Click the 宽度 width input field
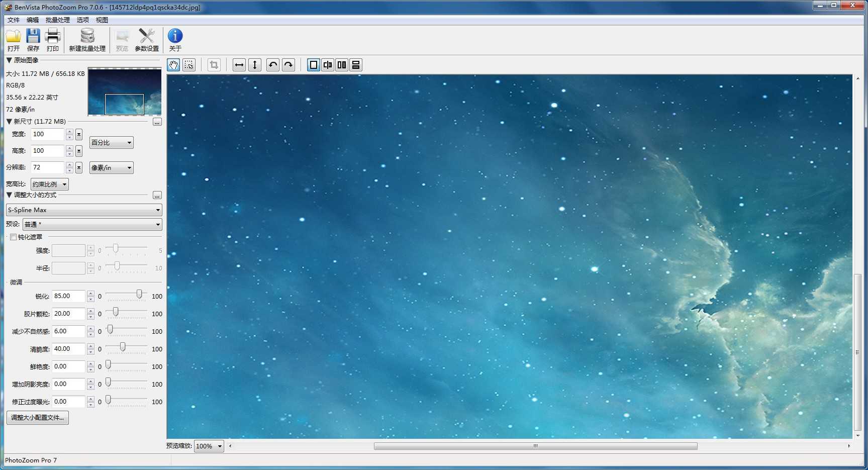Image resolution: width=868 pixels, height=470 pixels. tap(48, 135)
